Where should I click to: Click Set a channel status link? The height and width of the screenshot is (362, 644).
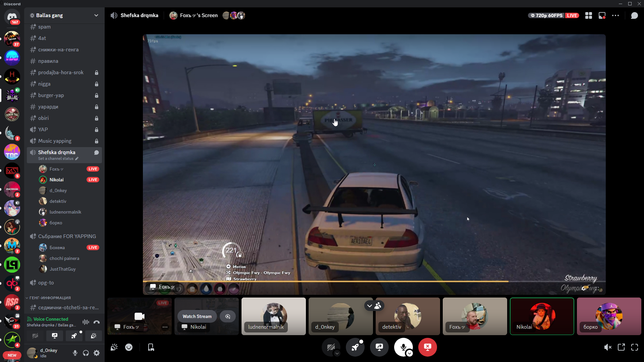58,159
